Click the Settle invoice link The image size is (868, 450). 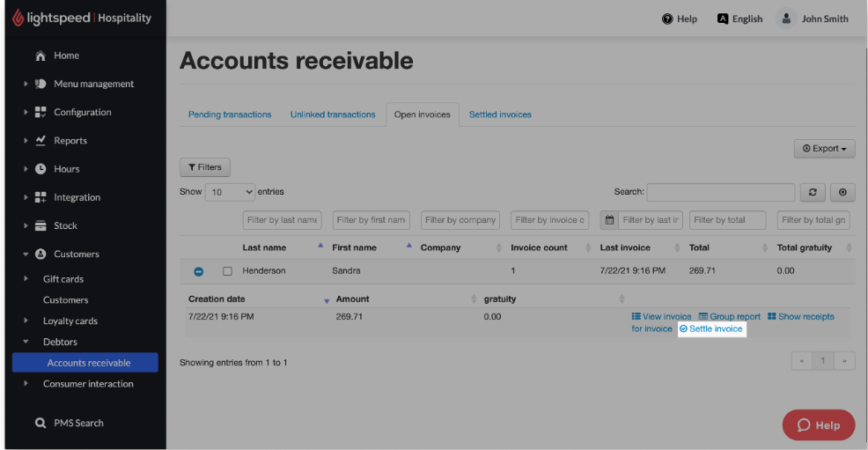pyautogui.click(x=711, y=328)
